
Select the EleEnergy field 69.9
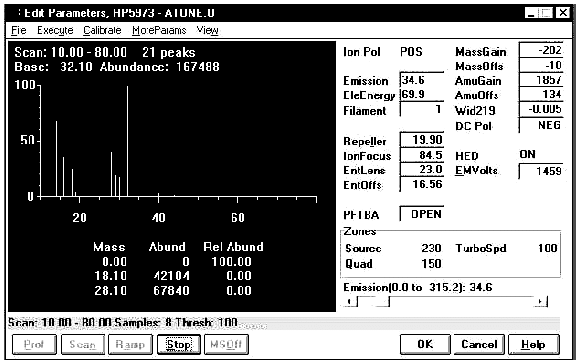(422, 94)
